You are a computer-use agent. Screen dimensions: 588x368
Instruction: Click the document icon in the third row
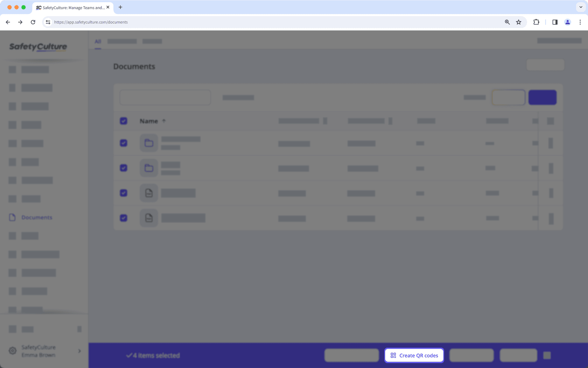(148, 193)
